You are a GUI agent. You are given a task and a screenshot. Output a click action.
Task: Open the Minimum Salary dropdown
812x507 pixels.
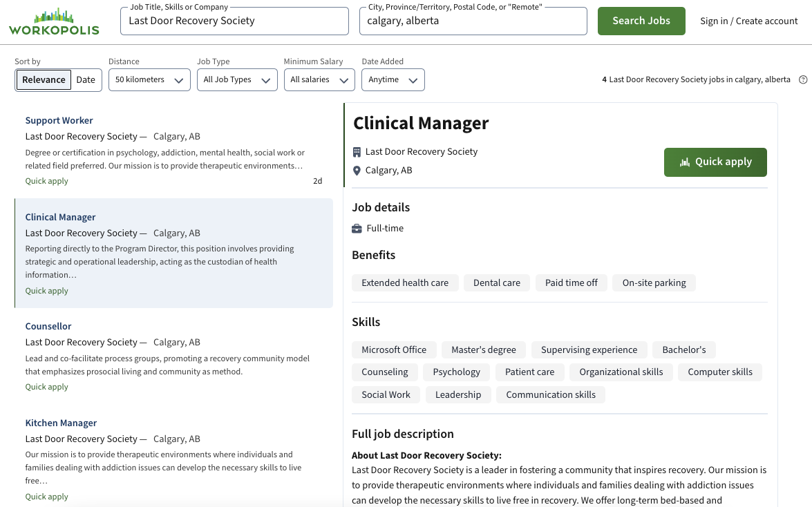click(x=319, y=79)
